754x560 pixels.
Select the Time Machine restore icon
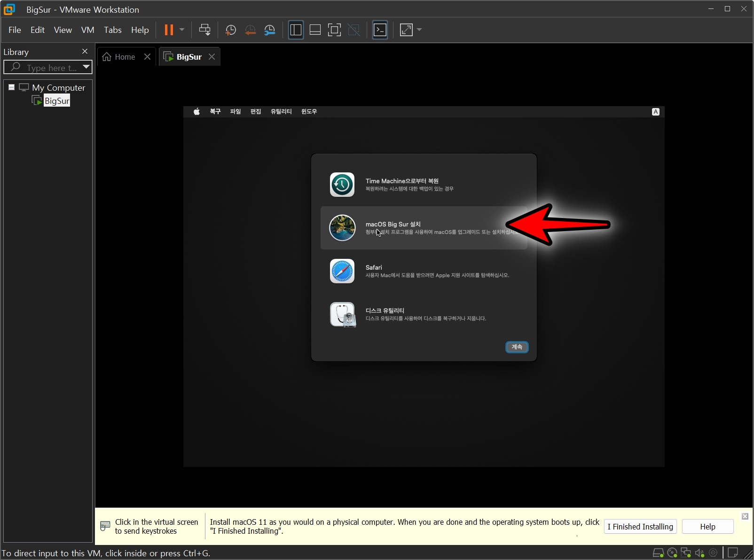342,185
